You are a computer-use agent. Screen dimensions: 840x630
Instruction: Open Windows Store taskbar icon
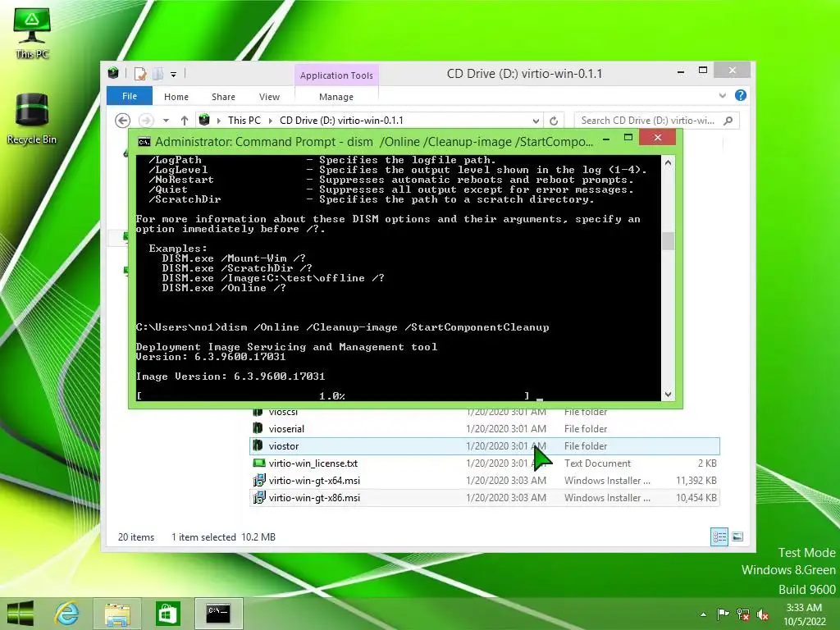click(167, 614)
